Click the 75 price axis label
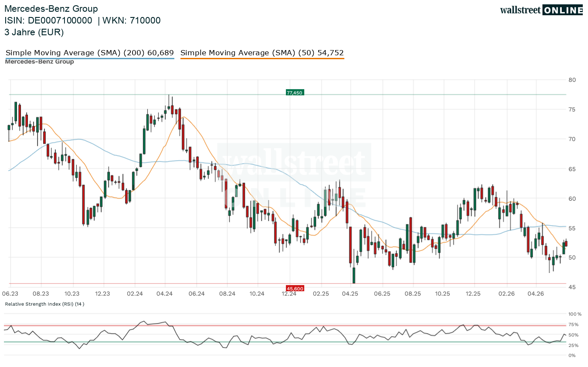Screen dimensions: 588x367 pyautogui.click(x=572, y=109)
